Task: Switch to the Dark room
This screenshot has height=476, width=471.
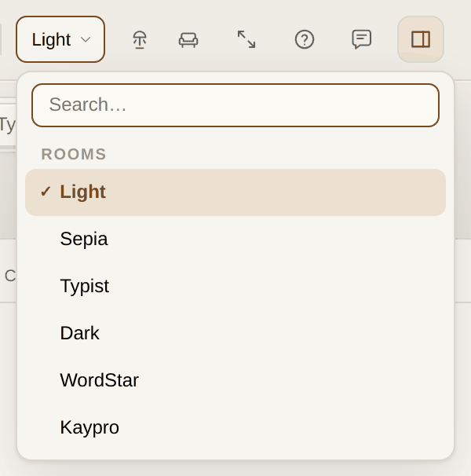Action: tap(235, 333)
